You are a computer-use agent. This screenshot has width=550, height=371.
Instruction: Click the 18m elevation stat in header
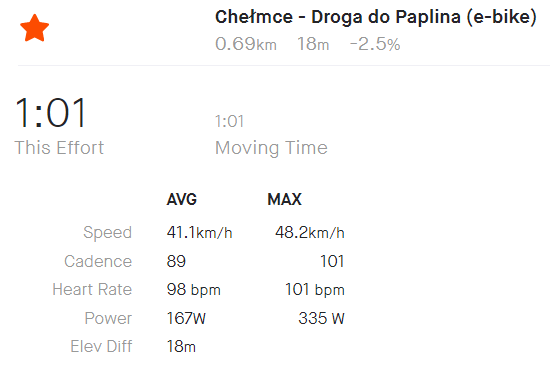(313, 44)
